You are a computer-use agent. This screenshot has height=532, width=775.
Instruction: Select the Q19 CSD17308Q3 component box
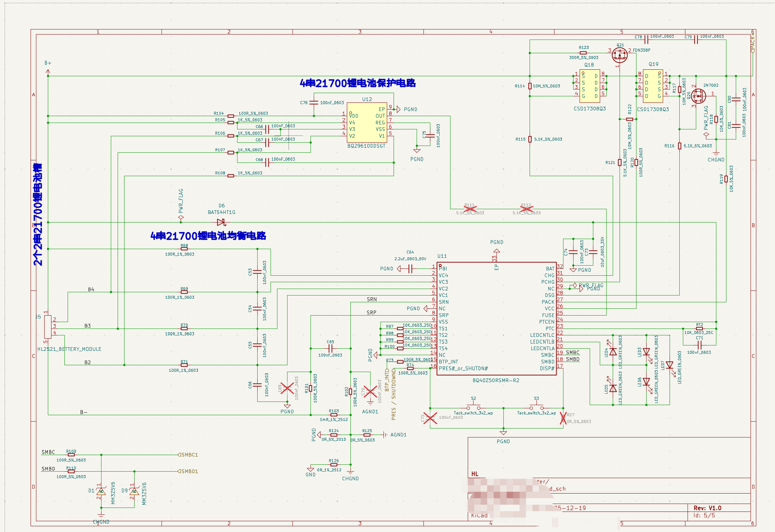pos(653,86)
